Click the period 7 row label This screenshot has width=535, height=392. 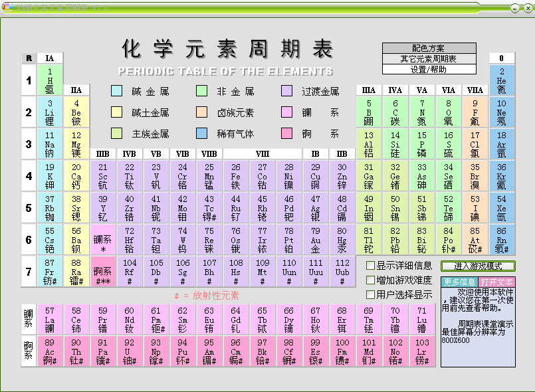point(29,272)
